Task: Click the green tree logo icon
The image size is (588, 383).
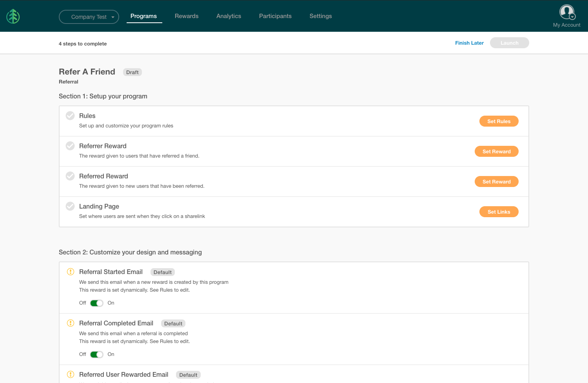Action: [13, 16]
